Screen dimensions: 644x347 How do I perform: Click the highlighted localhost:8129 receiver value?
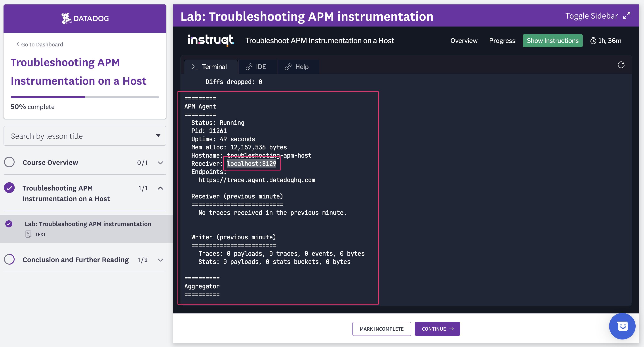[x=251, y=164]
